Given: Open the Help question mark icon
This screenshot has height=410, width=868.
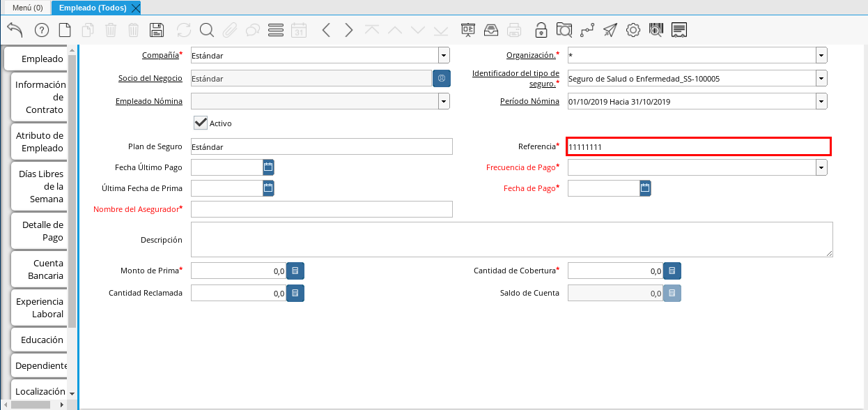Looking at the screenshot, I should (41, 30).
